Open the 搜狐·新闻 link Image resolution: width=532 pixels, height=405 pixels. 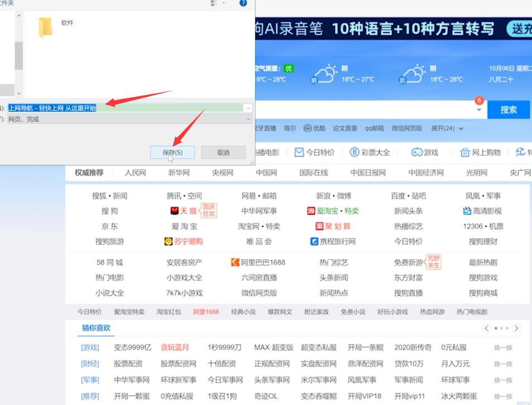pos(109,196)
